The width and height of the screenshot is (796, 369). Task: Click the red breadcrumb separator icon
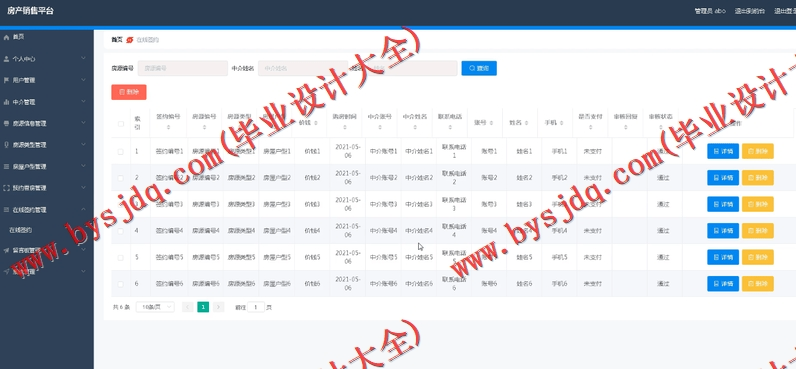pyautogui.click(x=129, y=40)
